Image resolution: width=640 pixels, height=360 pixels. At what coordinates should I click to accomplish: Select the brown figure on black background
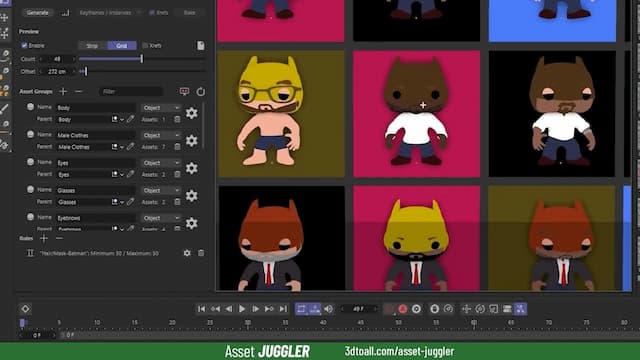point(552,114)
